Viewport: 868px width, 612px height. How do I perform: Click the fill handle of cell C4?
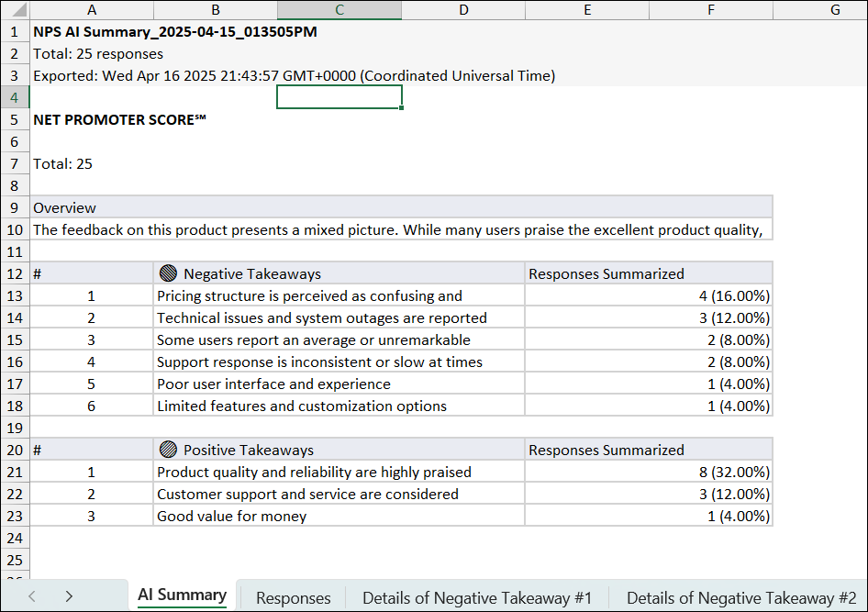[401, 108]
